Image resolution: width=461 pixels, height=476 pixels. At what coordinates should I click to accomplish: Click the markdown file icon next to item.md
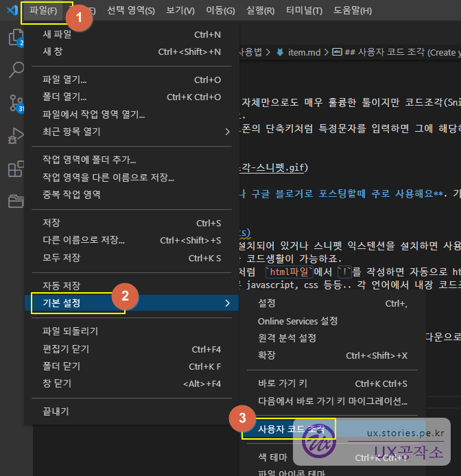tap(280, 52)
